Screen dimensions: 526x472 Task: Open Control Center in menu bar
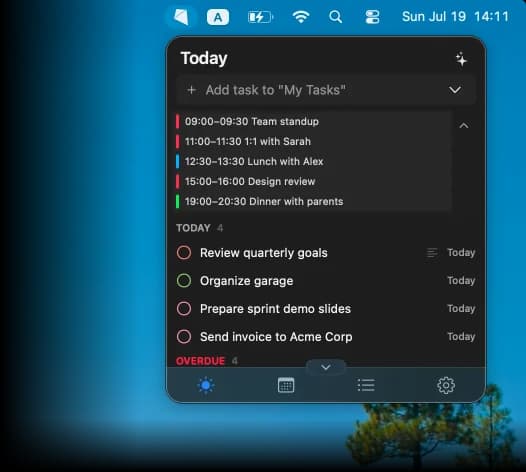click(372, 16)
